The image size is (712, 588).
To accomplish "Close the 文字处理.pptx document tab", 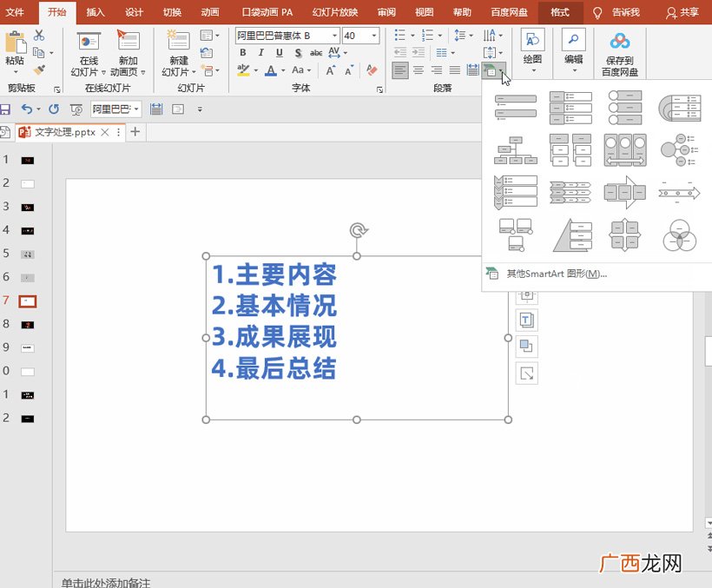I will coord(105,132).
